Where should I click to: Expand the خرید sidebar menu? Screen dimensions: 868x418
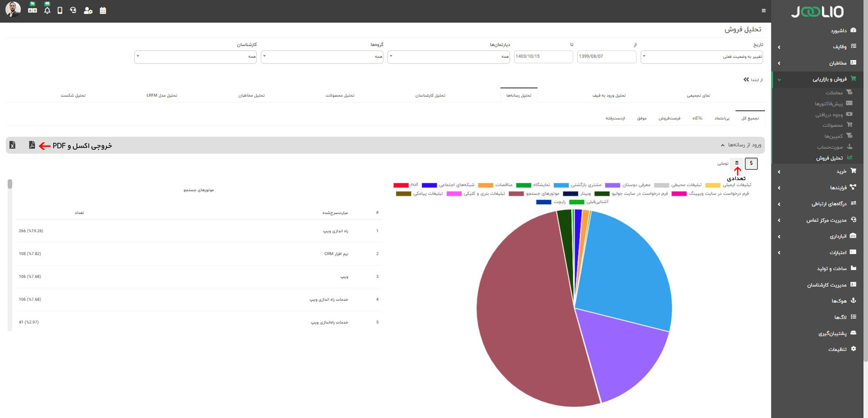tap(818, 171)
